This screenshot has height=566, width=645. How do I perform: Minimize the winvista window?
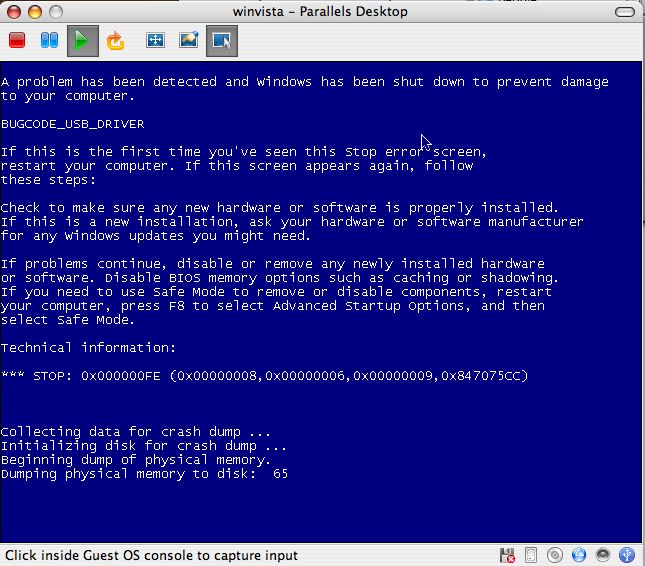(33, 11)
